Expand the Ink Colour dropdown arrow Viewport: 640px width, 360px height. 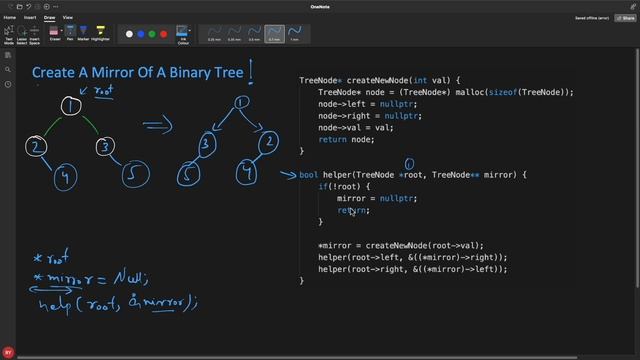point(190,31)
